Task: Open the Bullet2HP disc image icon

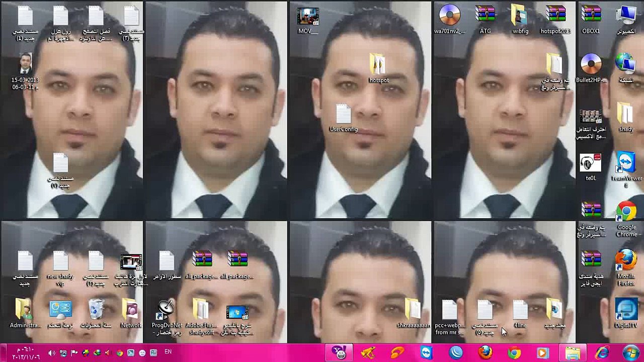Action: [x=591, y=69]
